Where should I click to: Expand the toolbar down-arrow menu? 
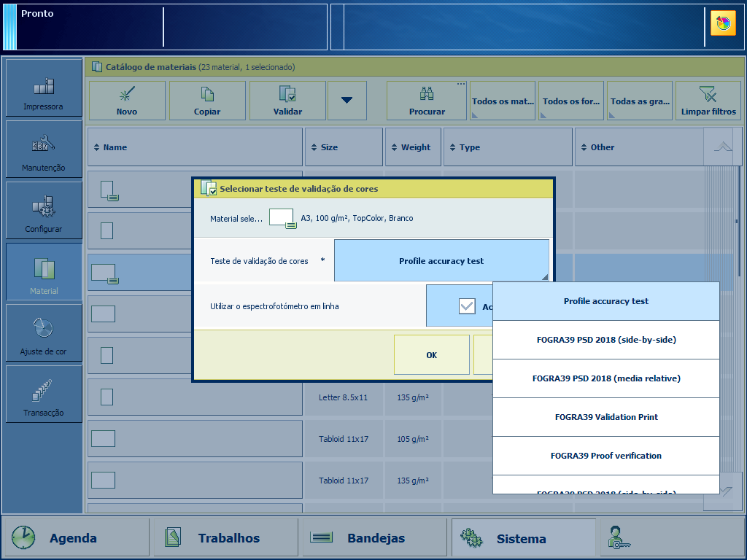[347, 101]
